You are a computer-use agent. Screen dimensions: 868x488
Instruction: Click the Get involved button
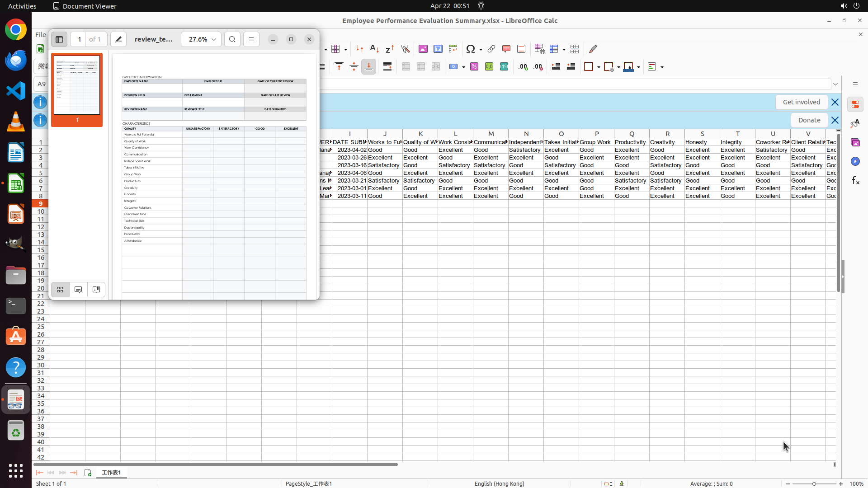click(801, 102)
